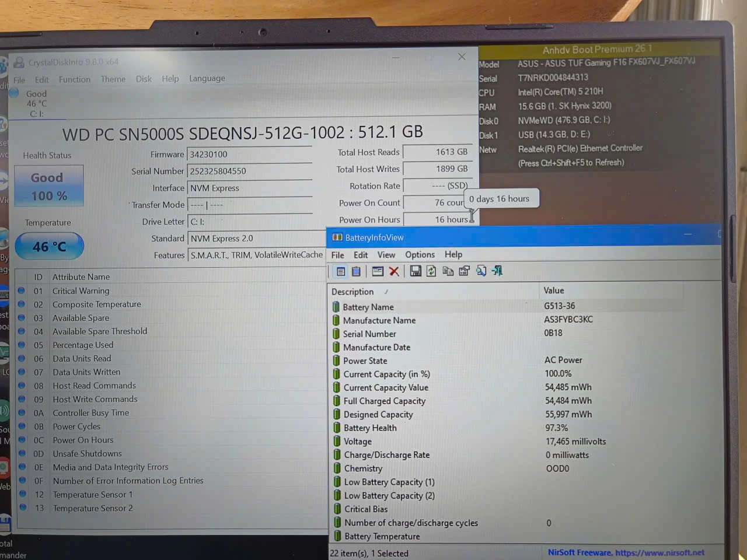
Task: Click the floppy disk Save icon in BatteryInfoView
Action: click(x=416, y=271)
